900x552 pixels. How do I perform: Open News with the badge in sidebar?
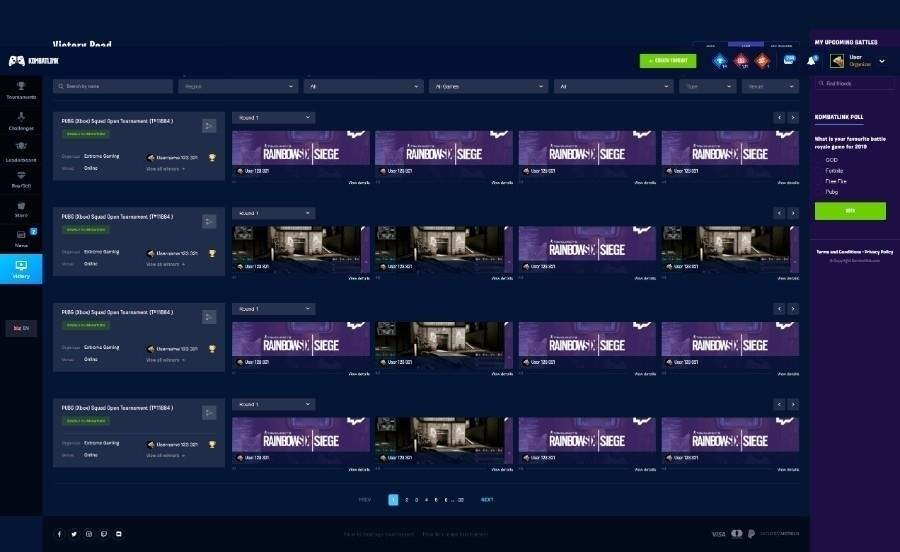coord(21,238)
